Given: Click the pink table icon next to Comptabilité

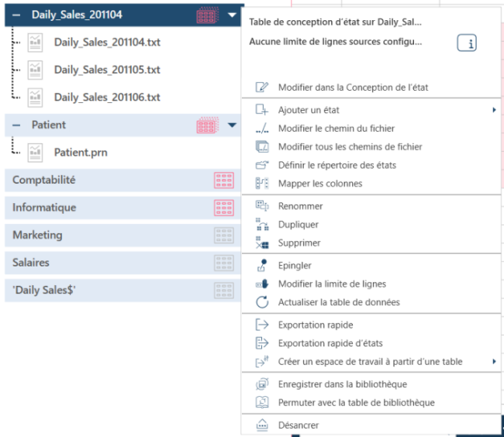Looking at the screenshot, I should (223, 181).
